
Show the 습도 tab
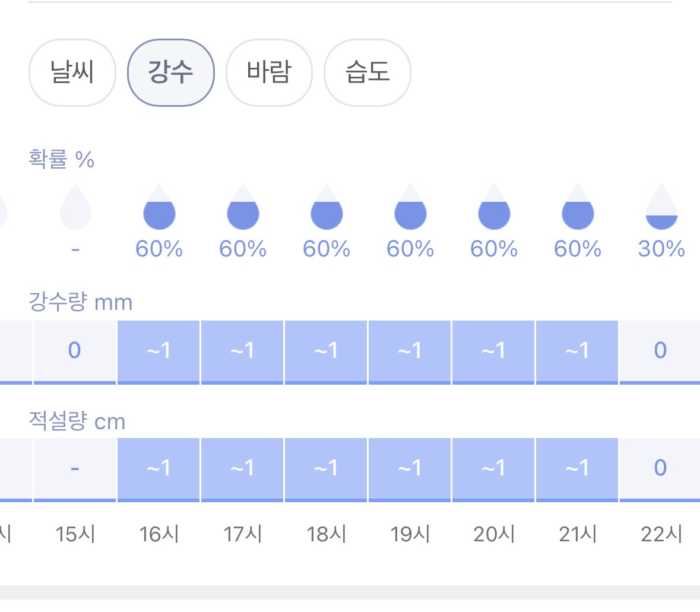pyautogui.click(x=367, y=72)
